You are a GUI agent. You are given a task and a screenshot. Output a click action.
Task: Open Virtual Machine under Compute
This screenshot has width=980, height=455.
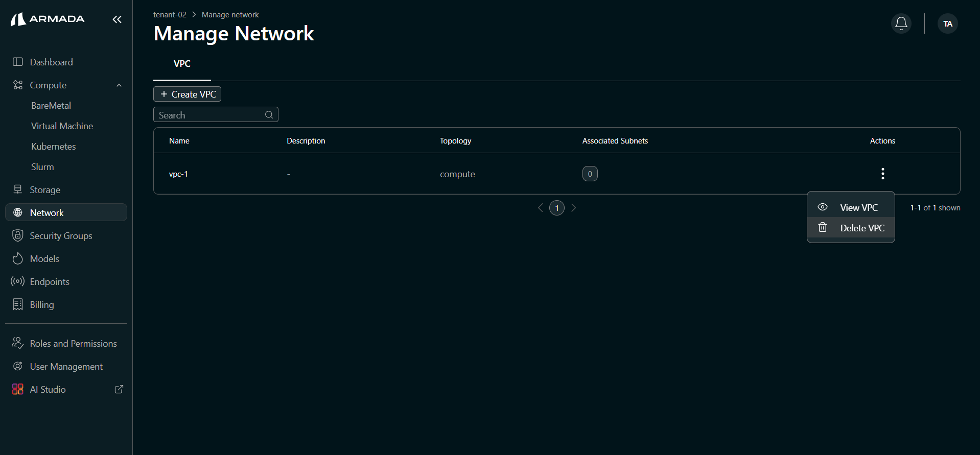click(x=62, y=126)
